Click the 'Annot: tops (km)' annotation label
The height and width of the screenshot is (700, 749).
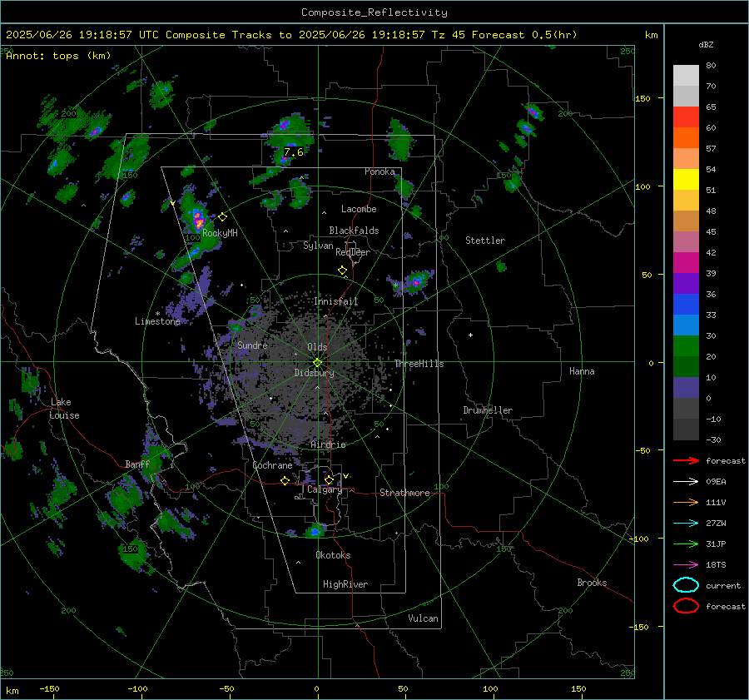58,56
